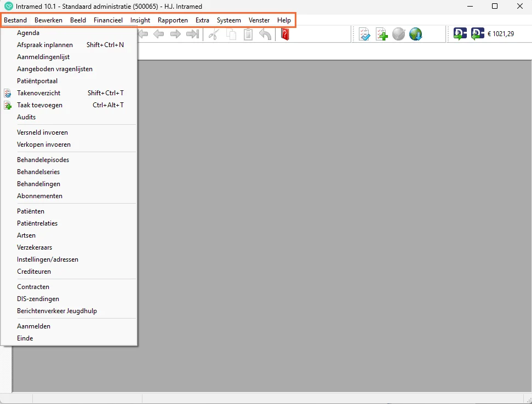Click the last record arrow icon
This screenshot has width=532, height=404.
click(192, 34)
